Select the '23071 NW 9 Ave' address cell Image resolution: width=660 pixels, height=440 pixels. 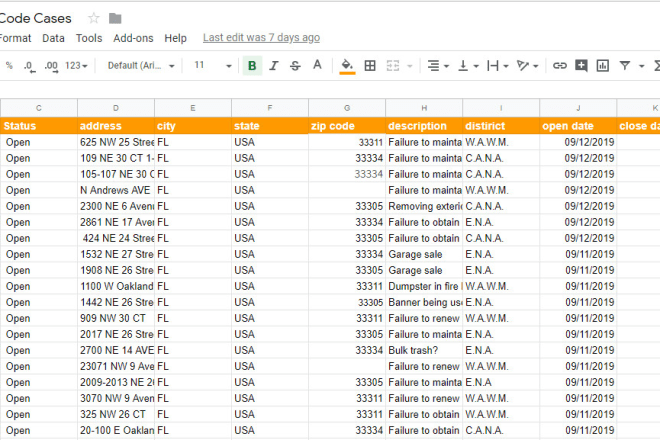116,366
